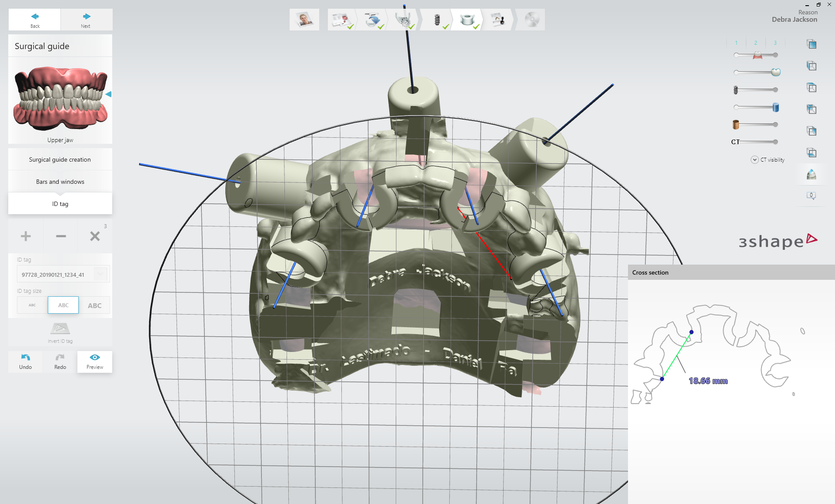Open the patient photo workflow step

click(x=304, y=20)
